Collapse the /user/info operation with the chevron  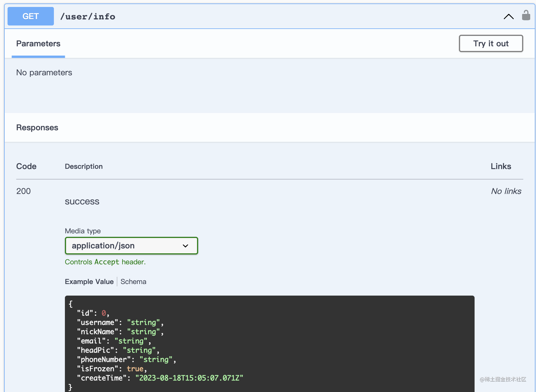coord(508,17)
